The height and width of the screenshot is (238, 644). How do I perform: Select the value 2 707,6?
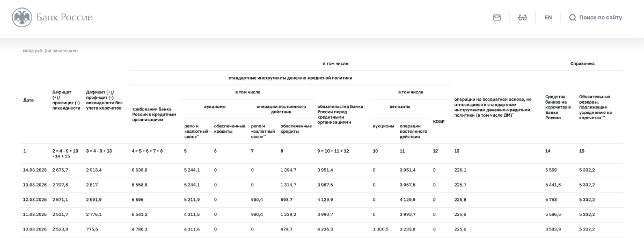point(60,184)
